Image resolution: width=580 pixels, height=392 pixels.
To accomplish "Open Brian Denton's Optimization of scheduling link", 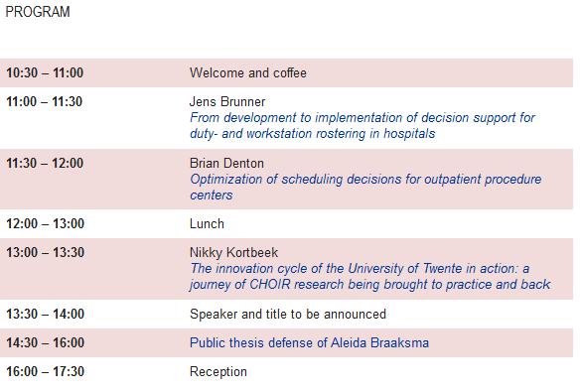I will click(x=365, y=187).
